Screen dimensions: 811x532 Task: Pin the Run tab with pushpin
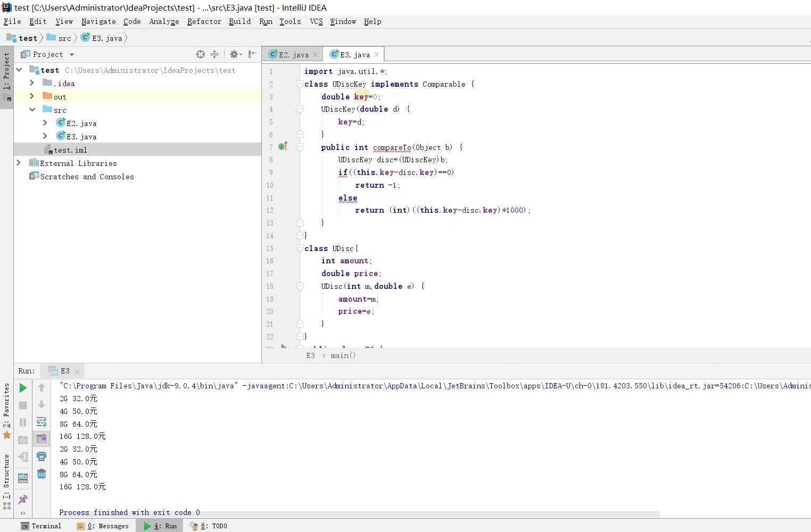(x=23, y=499)
